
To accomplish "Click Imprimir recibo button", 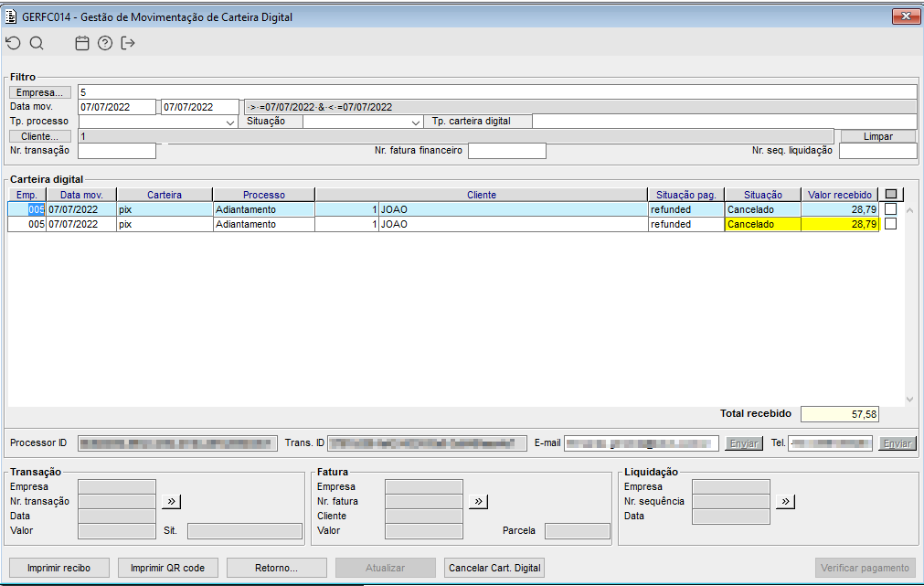I will point(58,568).
